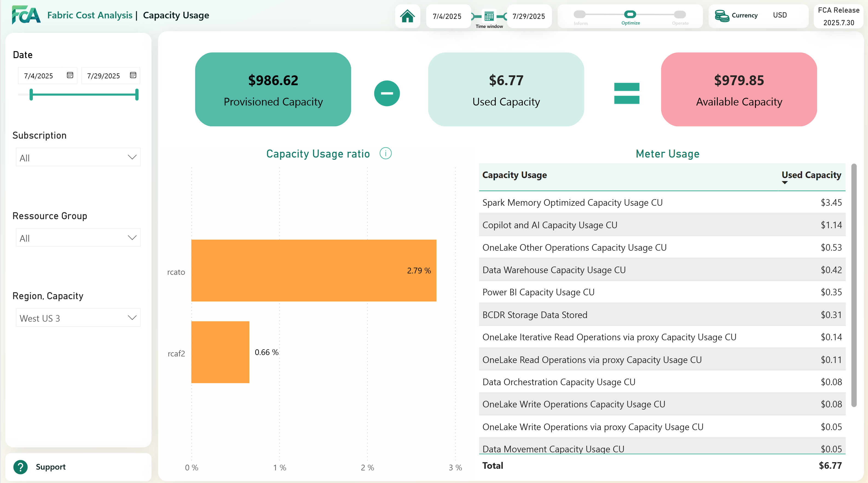
Task: Click the Capacity Usage column header
Action: click(514, 175)
